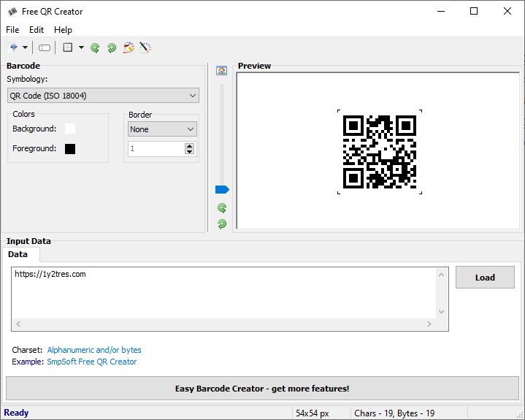
Task: Open the File menu
Action: (12, 30)
